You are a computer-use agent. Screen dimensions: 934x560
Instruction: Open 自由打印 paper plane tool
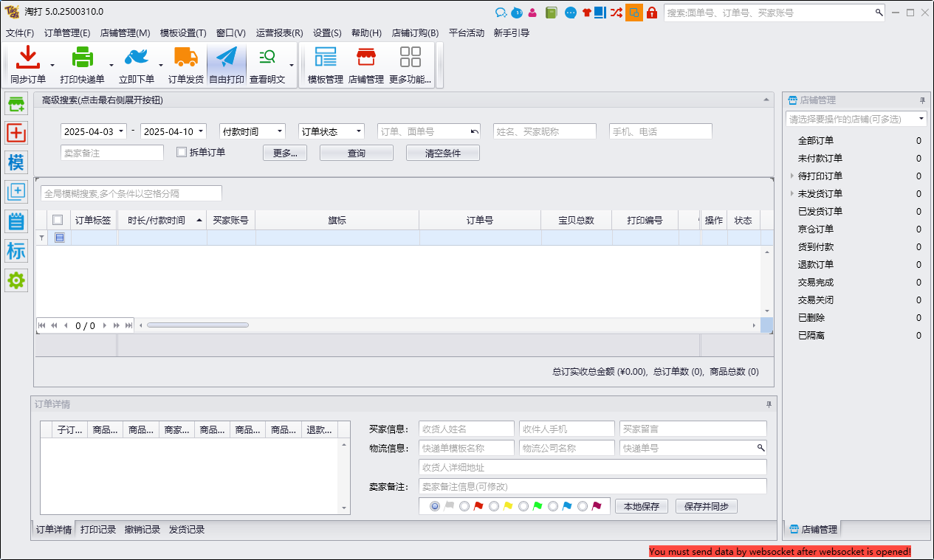[x=226, y=58]
